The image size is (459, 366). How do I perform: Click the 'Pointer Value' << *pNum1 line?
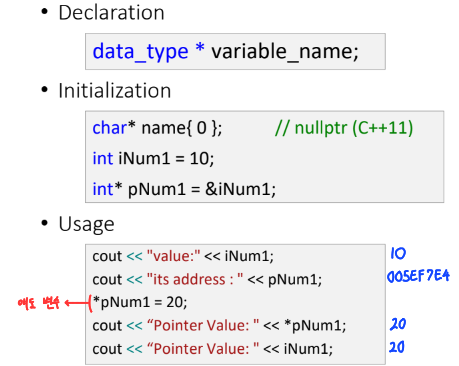click(219, 325)
